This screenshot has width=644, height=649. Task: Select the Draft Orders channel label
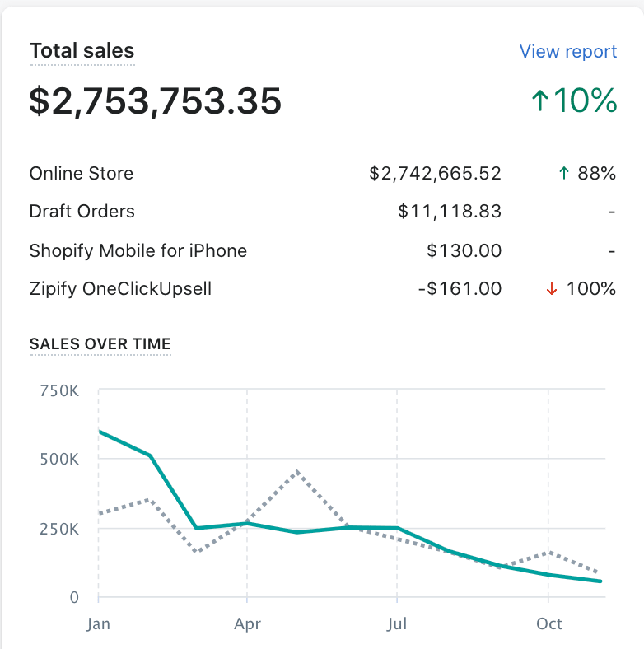(x=82, y=212)
